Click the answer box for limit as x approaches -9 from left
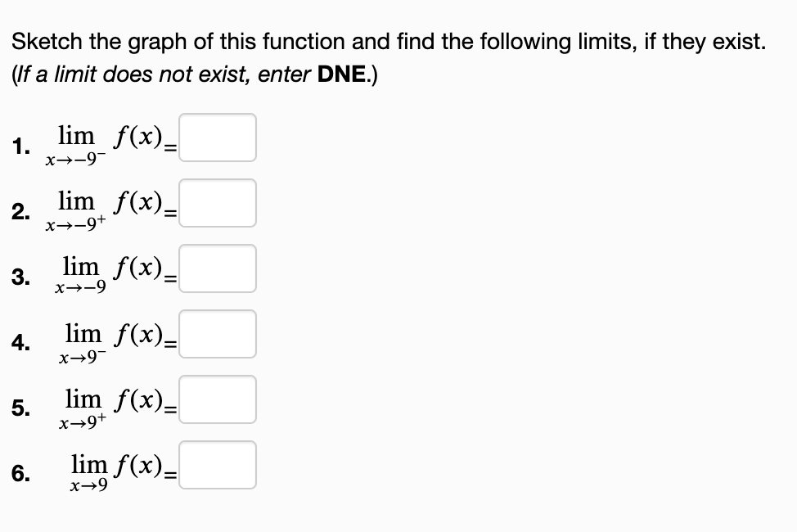 point(217,137)
